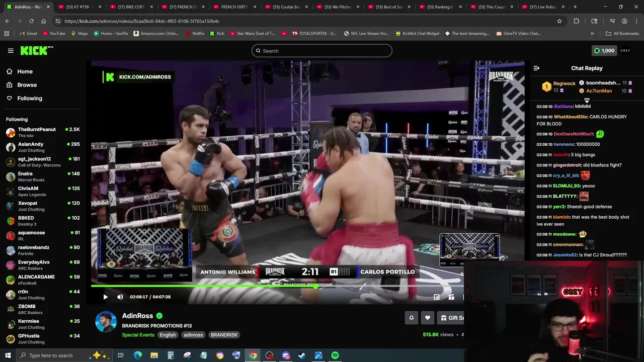Open the CRZY profile avatar menu
The height and width of the screenshot is (362, 644).
625,51
